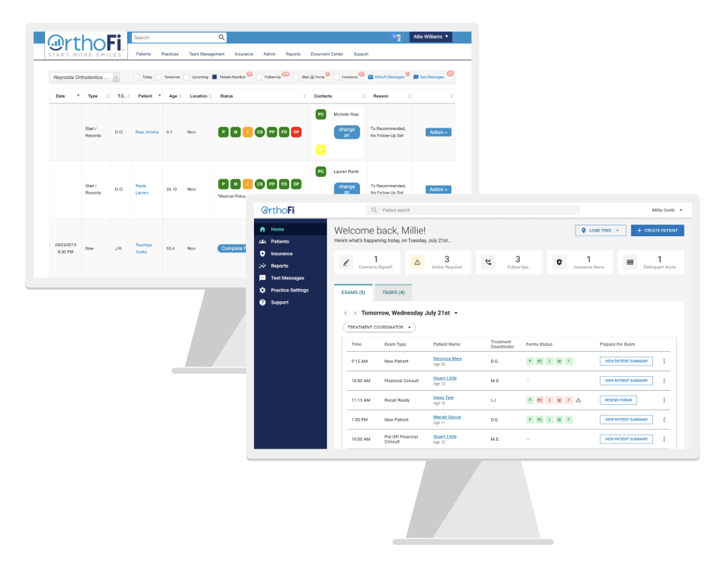
Task: Open Practices in the back window menu
Action: (170, 54)
